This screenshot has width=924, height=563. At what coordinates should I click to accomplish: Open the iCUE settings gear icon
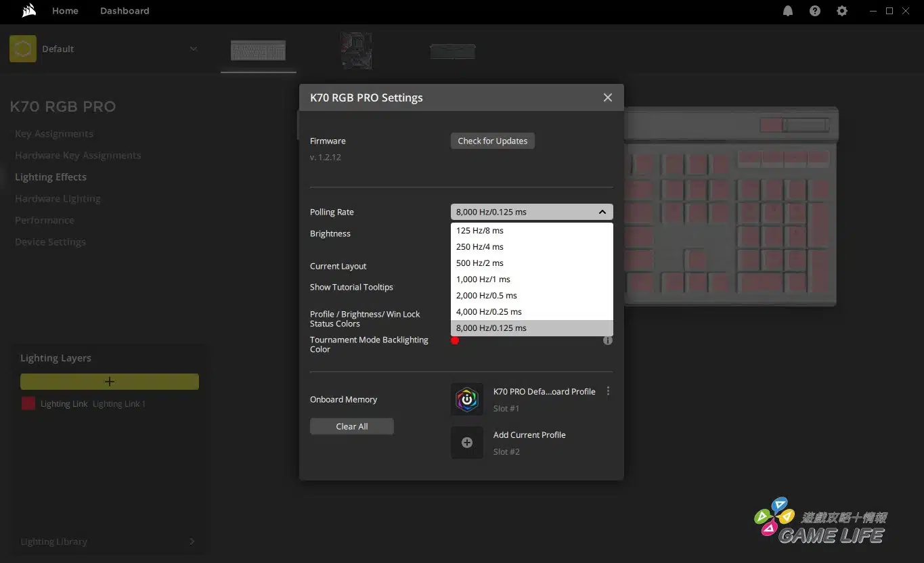coord(842,11)
